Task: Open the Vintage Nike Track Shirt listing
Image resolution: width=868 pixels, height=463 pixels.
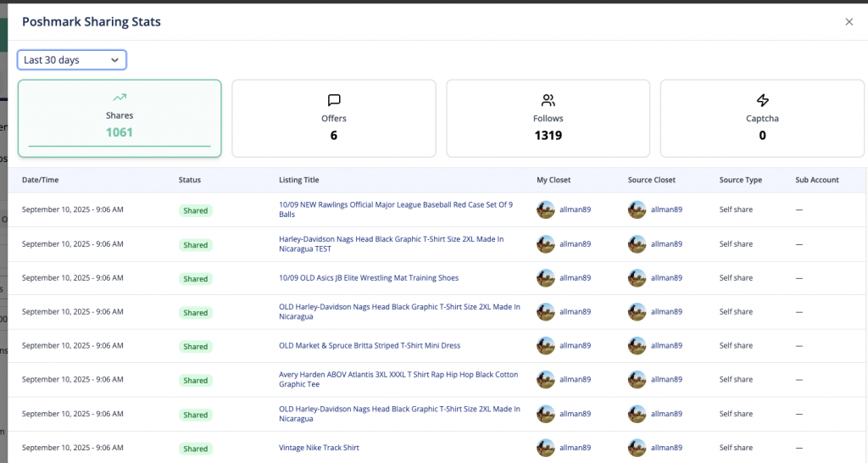Action: pyautogui.click(x=319, y=448)
